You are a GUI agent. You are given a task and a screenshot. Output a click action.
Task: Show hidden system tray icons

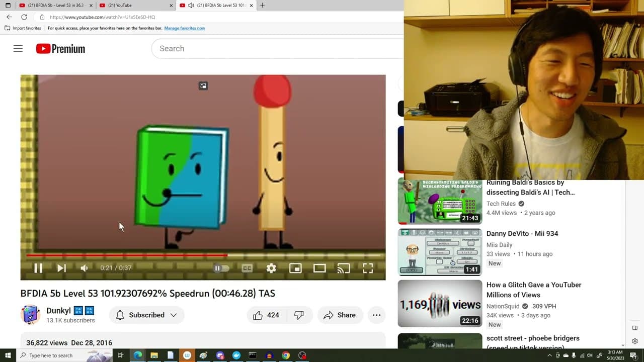click(549, 355)
